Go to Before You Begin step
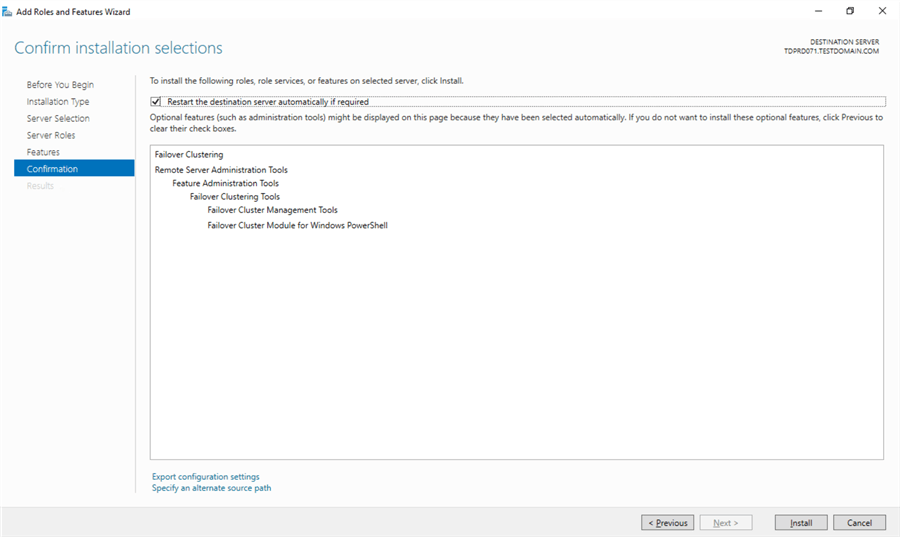This screenshot has width=900, height=537. click(60, 84)
